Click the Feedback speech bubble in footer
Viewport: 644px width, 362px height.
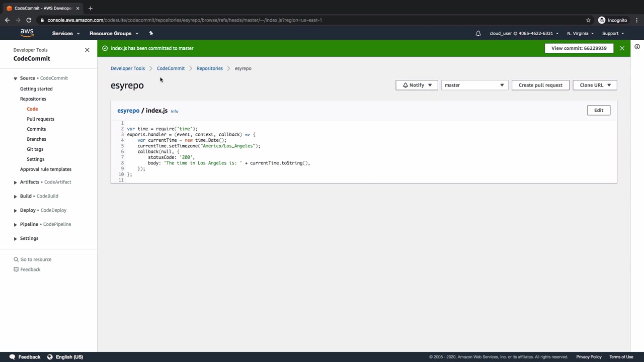tap(12, 357)
